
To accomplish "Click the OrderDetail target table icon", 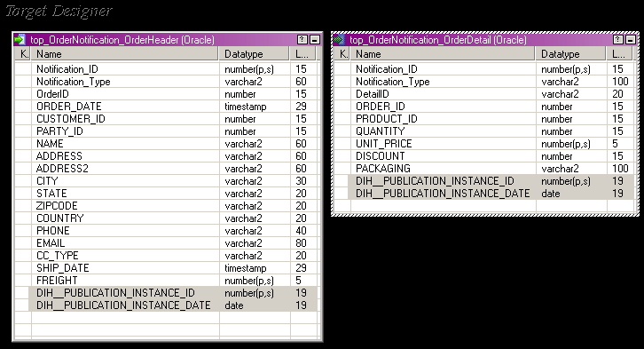I will [339, 40].
